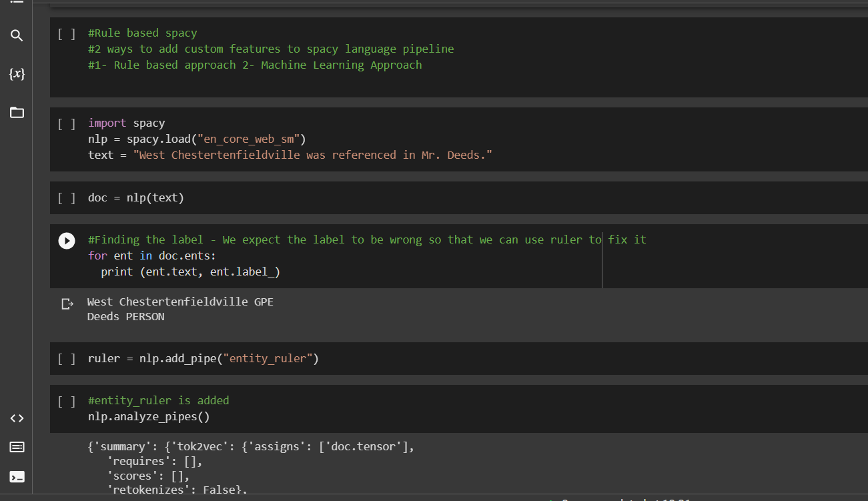Open the variables {x} panel

click(17, 73)
